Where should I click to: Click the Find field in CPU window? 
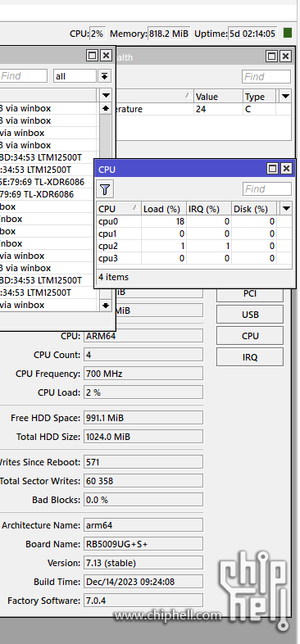tap(267, 189)
